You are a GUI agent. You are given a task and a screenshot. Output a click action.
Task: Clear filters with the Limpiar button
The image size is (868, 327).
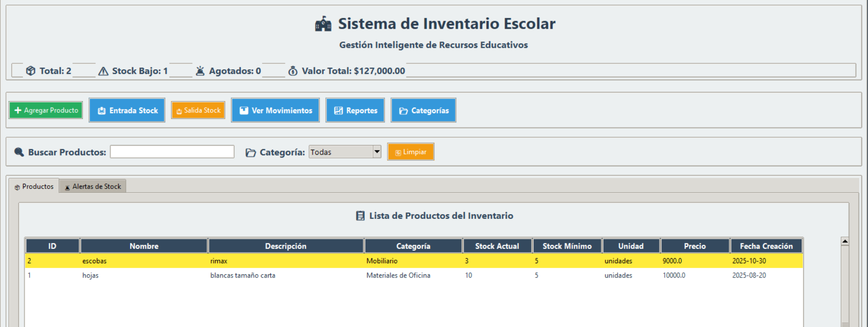click(410, 152)
